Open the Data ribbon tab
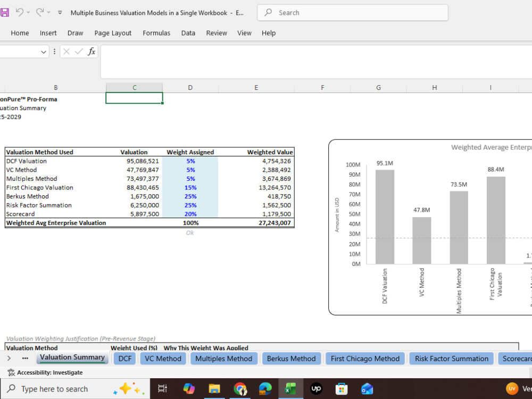Image resolution: width=532 pixels, height=399 pixels. click(x=188, y=33)
